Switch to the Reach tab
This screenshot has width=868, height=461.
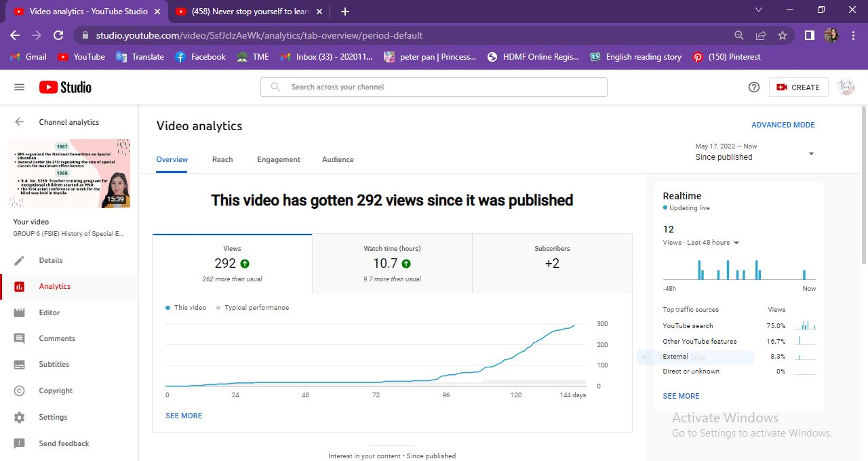click(222, 160)
